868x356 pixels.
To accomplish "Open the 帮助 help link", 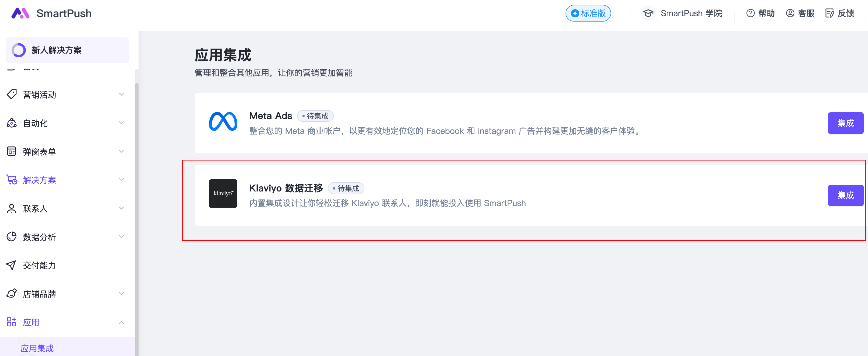I will click(x=760, y=13).
